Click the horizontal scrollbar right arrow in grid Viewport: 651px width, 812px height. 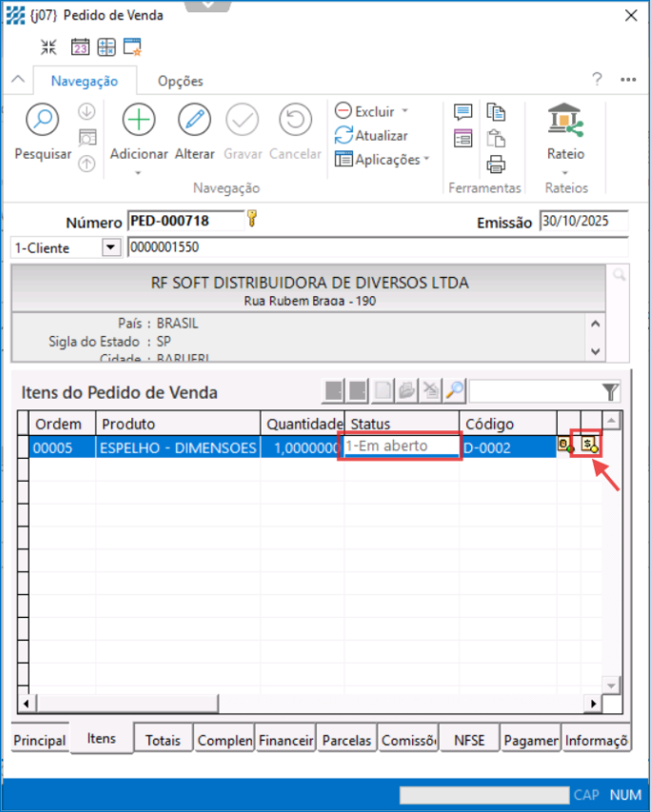click(593, 703)
